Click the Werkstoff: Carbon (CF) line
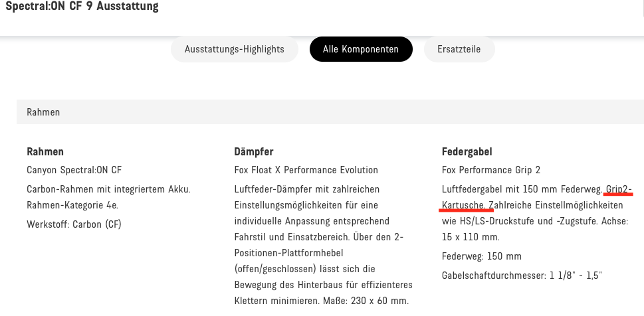 pyautogui.click(x=74, y=224)
